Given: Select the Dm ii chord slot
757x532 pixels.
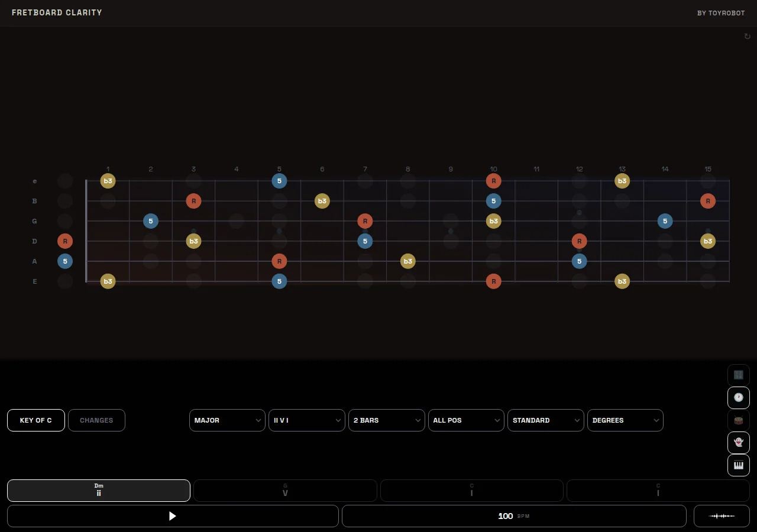Looking at the screenshot, I should pos(99,490).
